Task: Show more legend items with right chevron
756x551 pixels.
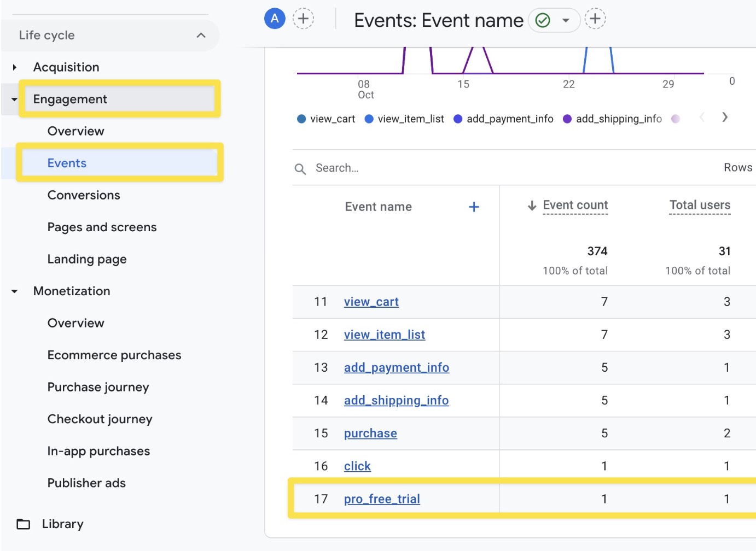Action: pos(725,118)
